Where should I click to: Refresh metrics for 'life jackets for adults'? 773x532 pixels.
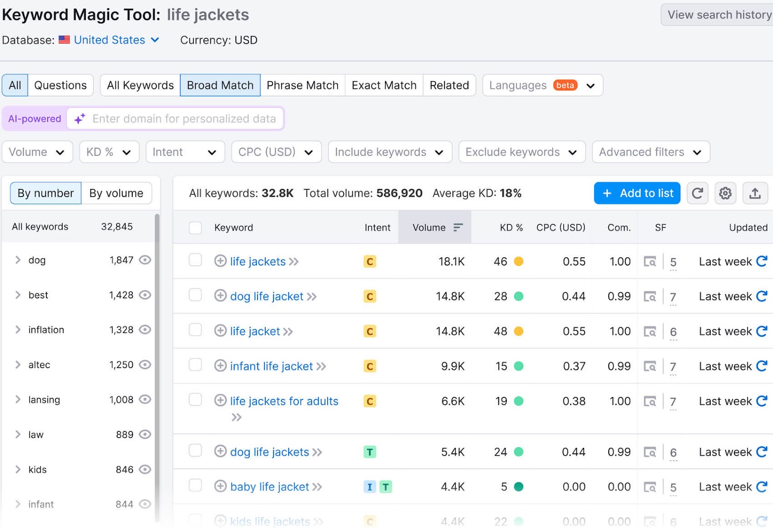pos(762,401)
